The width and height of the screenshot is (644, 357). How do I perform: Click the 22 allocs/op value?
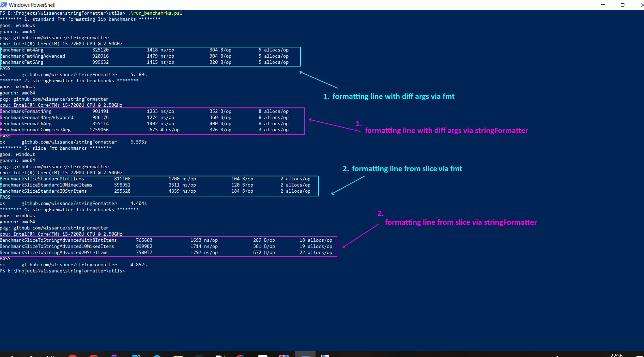(316, 253)
